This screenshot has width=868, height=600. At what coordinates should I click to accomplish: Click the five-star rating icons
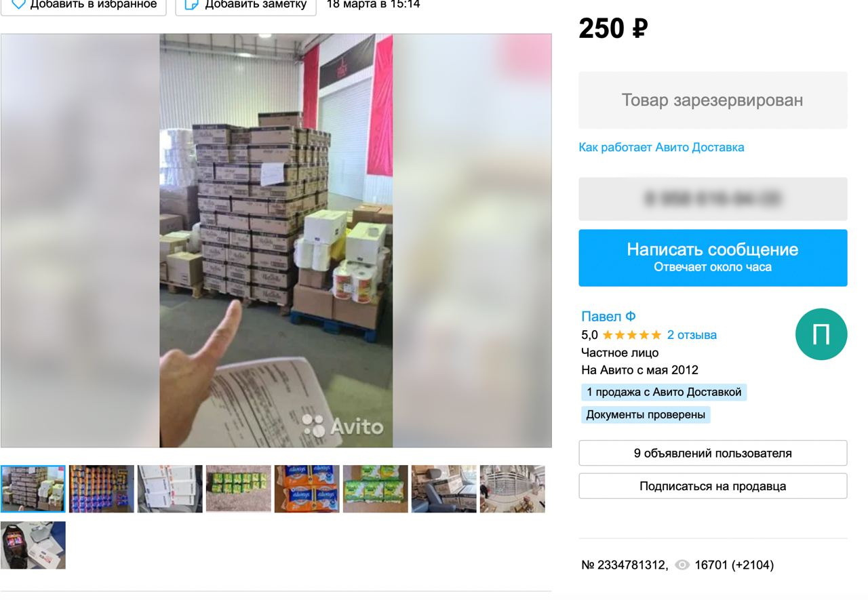click(631, 335)
